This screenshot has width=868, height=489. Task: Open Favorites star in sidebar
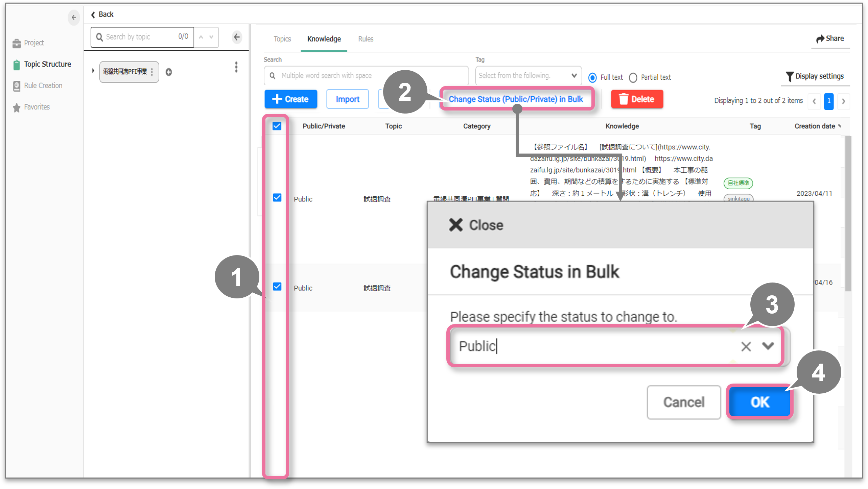point(16,107)
